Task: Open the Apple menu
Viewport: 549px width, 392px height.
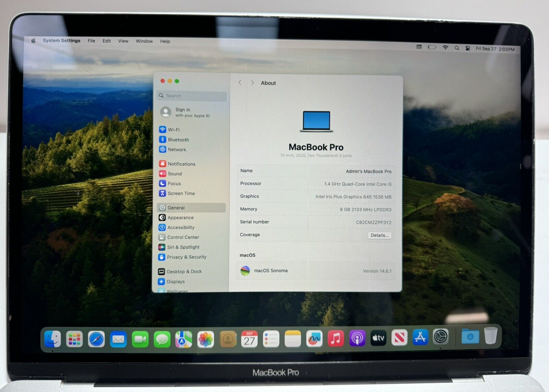Action: click(34, 41)
